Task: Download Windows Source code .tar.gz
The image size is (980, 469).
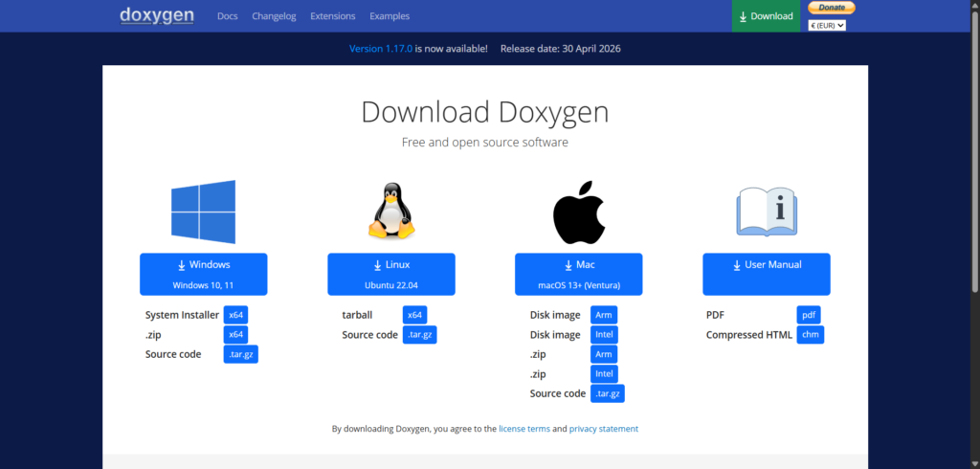Action: (240, 354)
